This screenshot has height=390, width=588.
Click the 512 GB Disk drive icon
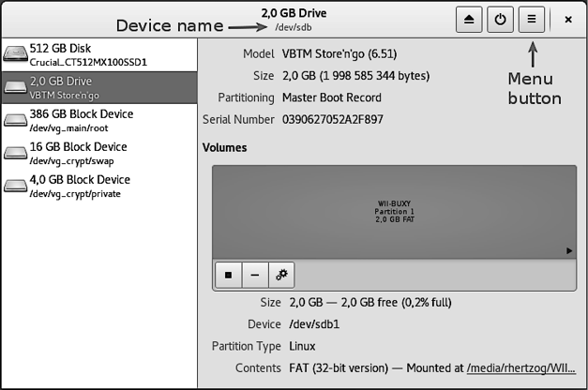pyautogui.click(x=15, y=54)
